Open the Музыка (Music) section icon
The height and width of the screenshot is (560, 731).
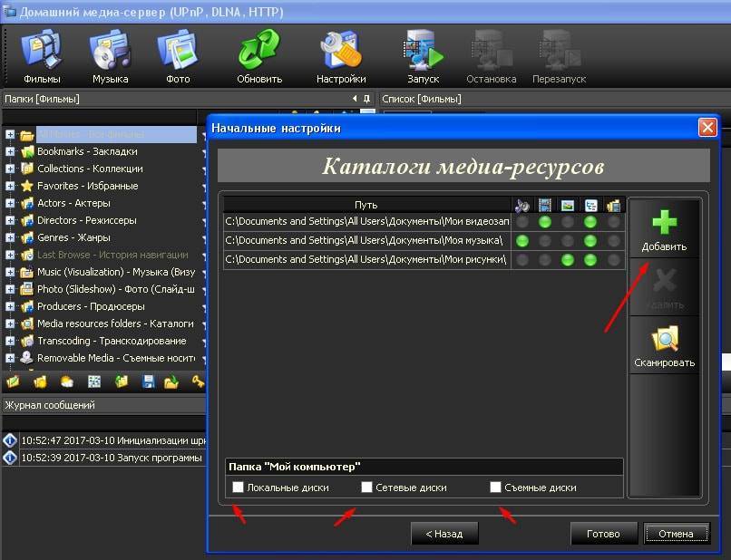coord(110,50)
